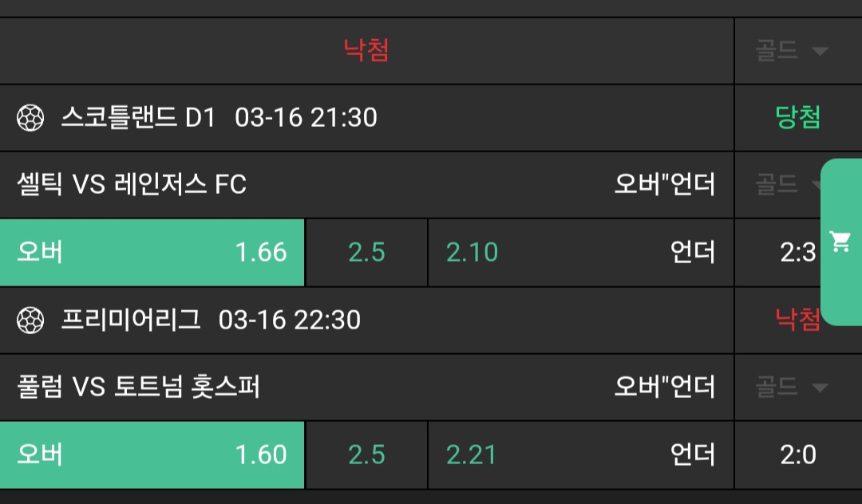Open 골드 dropdown in 셀틱 match row

[x=782, y=185]
